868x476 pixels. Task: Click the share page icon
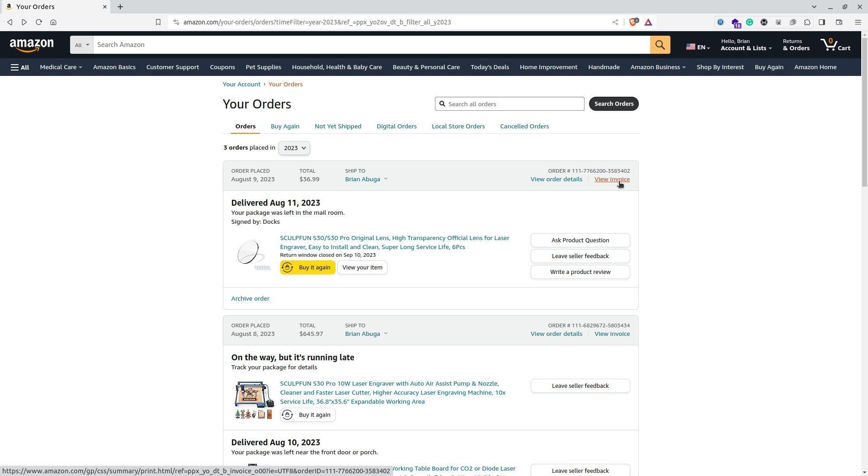[x=615, y=22]
